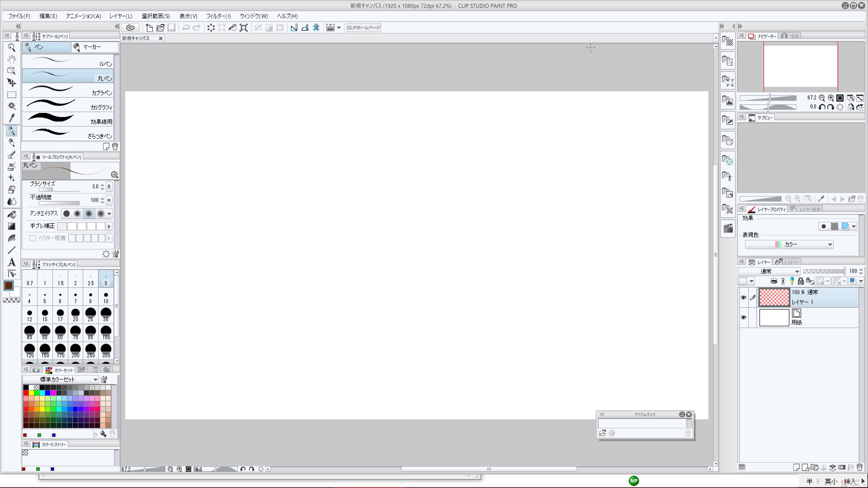Screen dimensions: 868x488
Task: Open 標準カラーセット dropdown
Action: (61, 380)
